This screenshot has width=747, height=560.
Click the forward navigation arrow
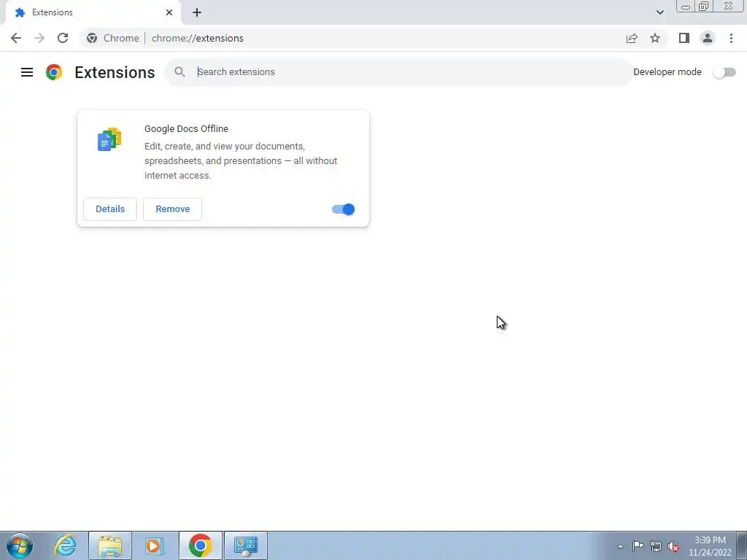point(39,38)
